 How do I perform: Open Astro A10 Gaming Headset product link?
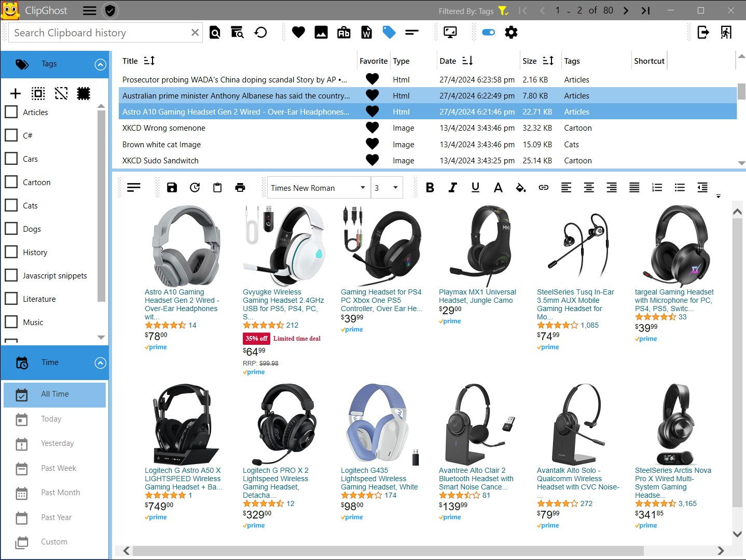(182, 304)
